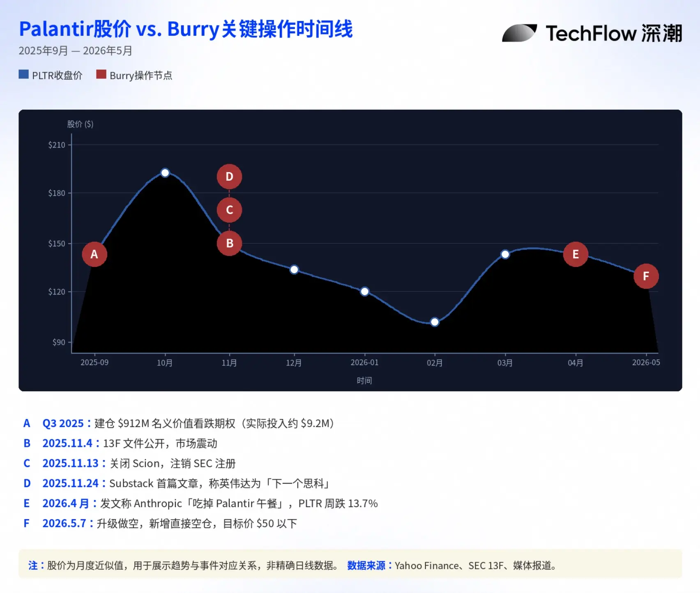Select the red E marker on the chart
The width and height of the screenshot is (700, 593).
576,254
